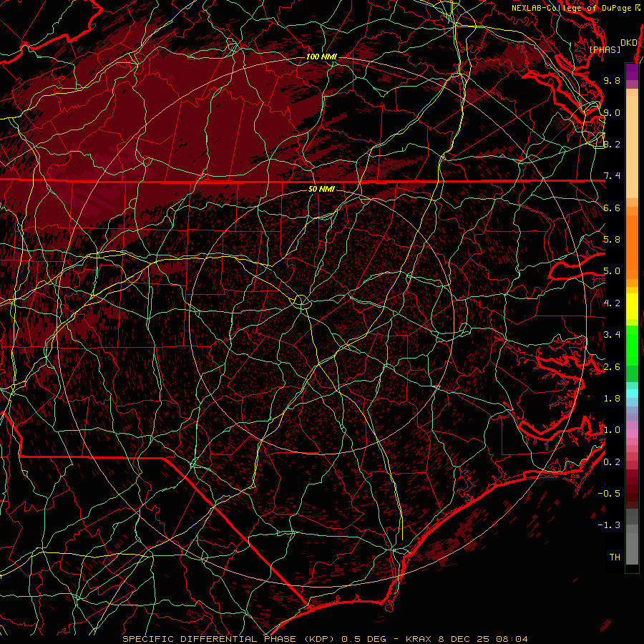This screenshot has width=644, height=644.
Task: Click the 3.4 legend value
Action: point(612,335)
